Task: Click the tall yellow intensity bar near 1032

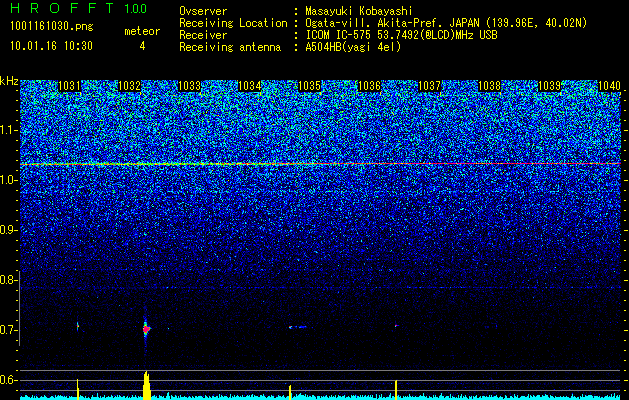Action: pyautogui.click(x=147, y=386)
